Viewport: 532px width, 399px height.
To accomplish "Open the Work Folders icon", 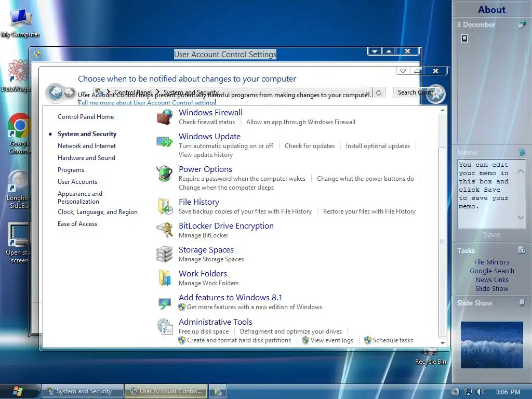I will [165, 278].
